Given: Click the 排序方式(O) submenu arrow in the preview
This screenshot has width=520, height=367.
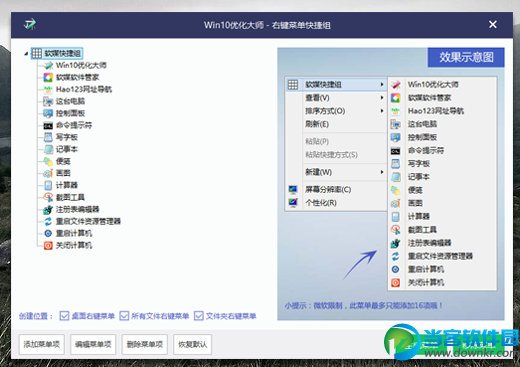Looking at the screenshot, I should click(x=382, y=111).
